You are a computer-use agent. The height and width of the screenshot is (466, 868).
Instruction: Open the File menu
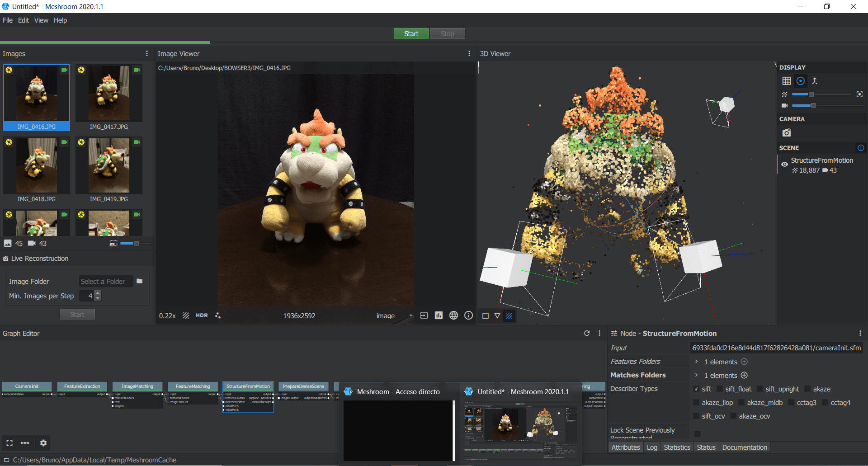(x=8, y=20)
